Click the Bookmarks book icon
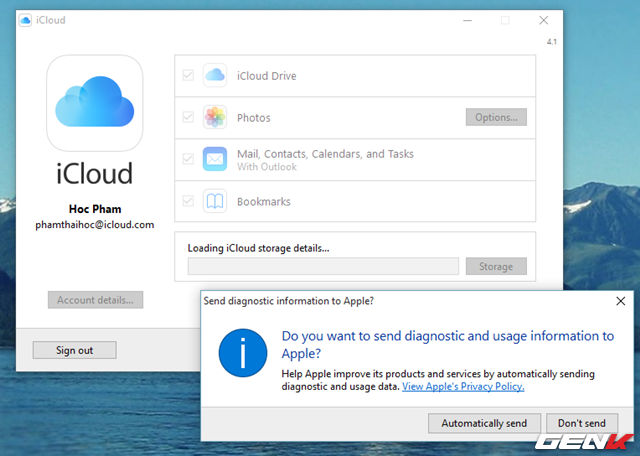 216,201
